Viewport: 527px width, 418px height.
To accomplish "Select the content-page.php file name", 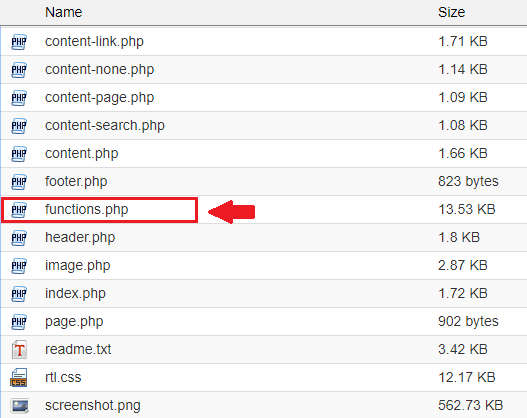I will [x=99, y=97].
